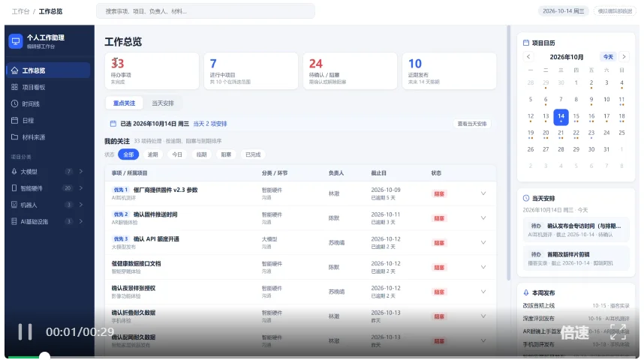The width and height of the screenshot is (644, 360).
Task: Select the 逾期 status filter
Action: click(153, 154)
